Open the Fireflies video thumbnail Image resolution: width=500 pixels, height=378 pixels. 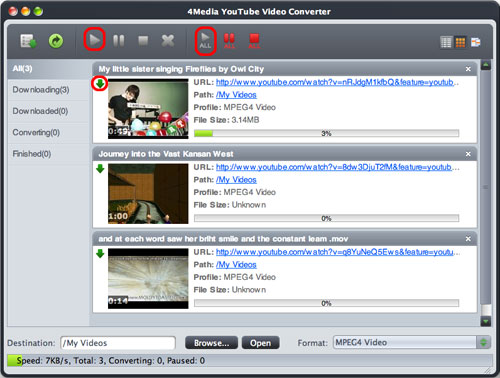coord(148,109)
